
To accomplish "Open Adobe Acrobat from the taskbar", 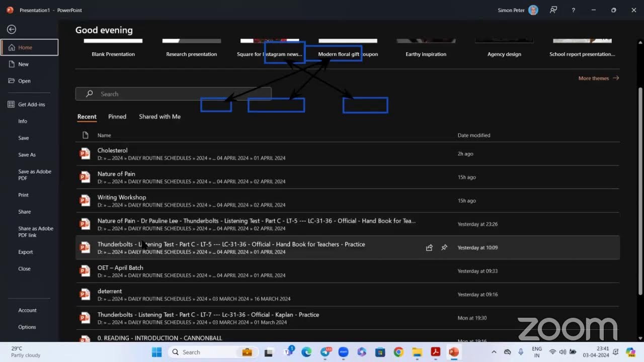I will (435, 352).
